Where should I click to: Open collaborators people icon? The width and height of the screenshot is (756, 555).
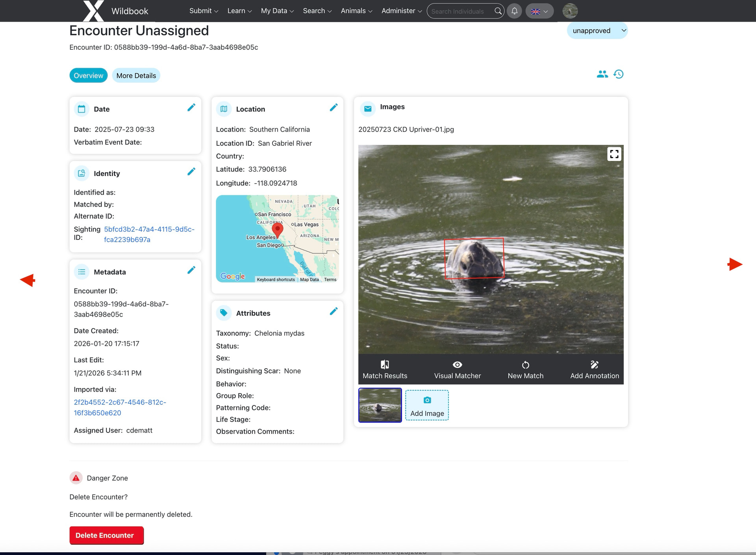(x=602, y=74)
